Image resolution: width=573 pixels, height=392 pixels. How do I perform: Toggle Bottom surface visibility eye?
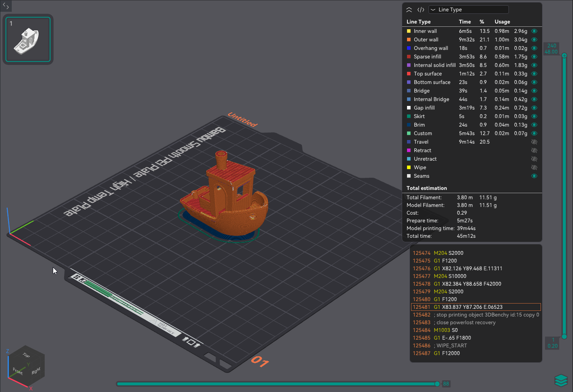[x=534, y=82]
